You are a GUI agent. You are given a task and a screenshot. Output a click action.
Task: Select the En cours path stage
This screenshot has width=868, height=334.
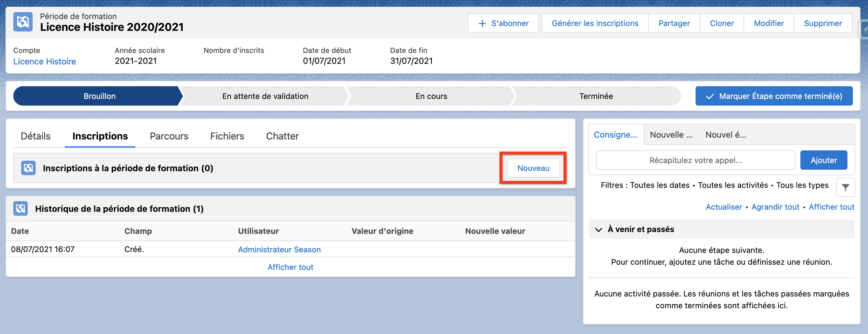click(x=431, y=96)
